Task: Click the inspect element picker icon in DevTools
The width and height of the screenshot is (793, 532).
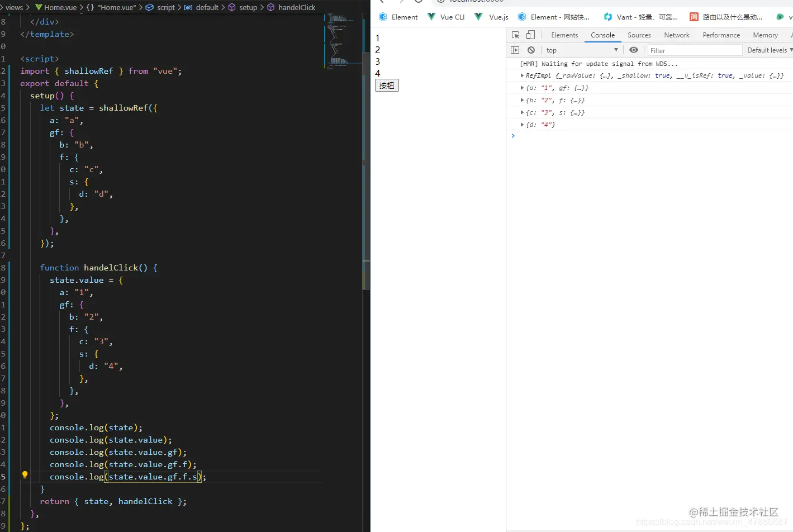Action: click(x=515, y=35)
